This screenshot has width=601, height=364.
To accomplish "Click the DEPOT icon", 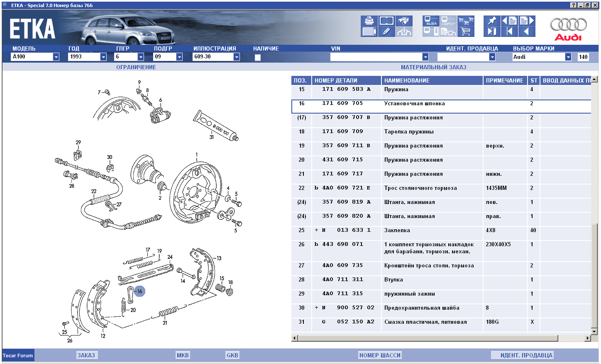I will coord(449,21).
